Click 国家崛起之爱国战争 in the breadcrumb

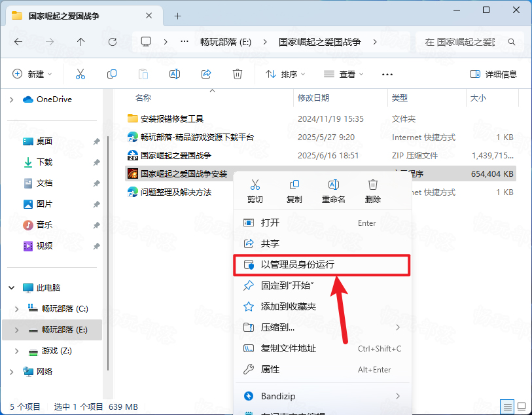tap(319, 42)
